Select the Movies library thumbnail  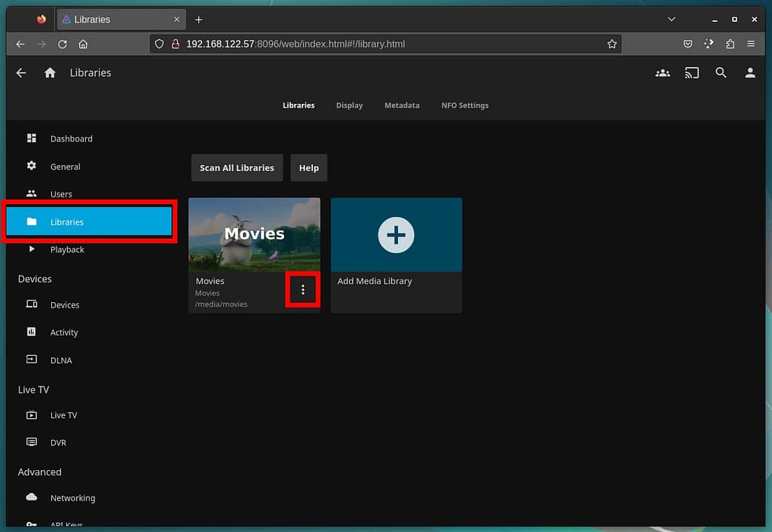[x=254, y=234]
